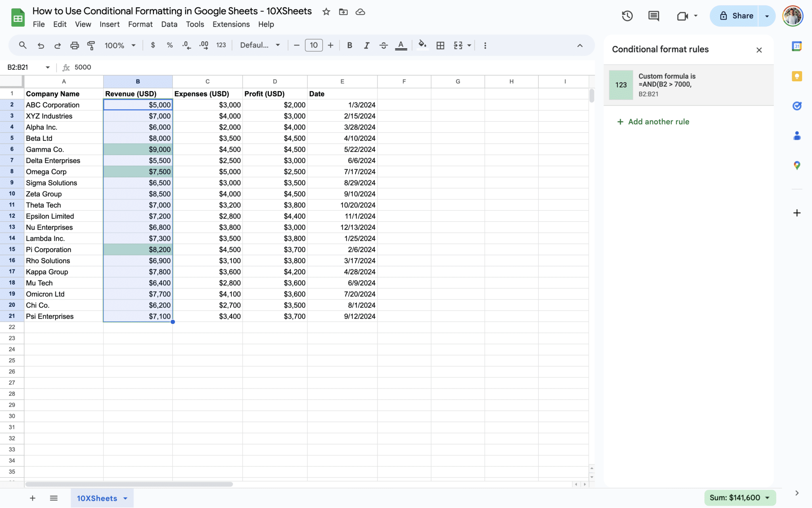Open the View menu
The image size is (812, 508).
click(83, 24)
